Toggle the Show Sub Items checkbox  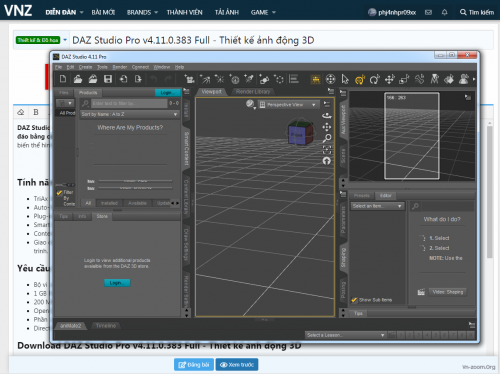click(x=354, y=300)
